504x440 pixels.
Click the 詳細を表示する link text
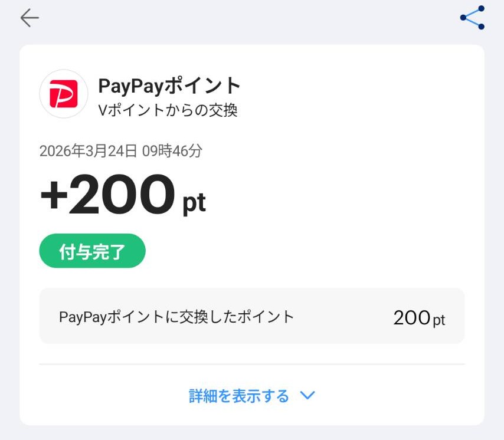tap(239, 396)
